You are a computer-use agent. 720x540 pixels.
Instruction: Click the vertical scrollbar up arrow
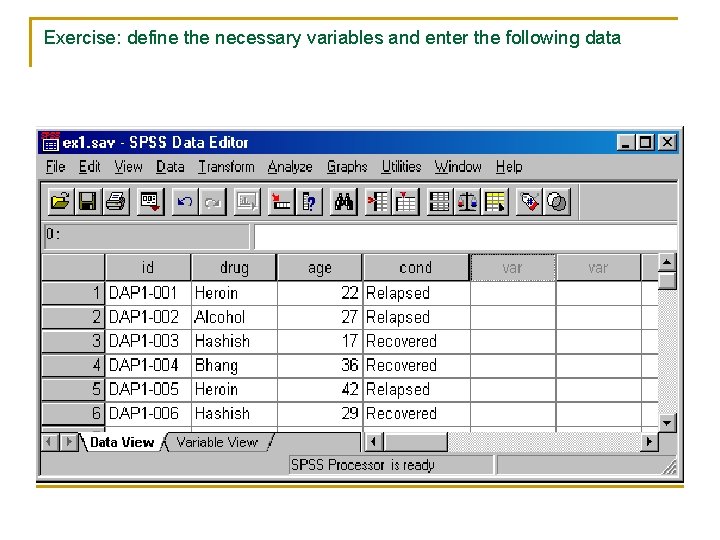[x=667, y=262]
